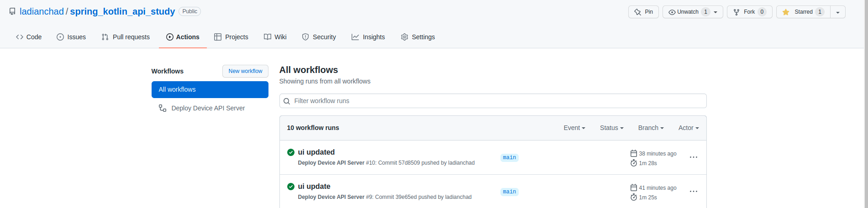Open the Unwatch counter showing 1
Image resolution: width=868 pixels, height=208 pixels.
pyautogui.click(x=706, y=12)
